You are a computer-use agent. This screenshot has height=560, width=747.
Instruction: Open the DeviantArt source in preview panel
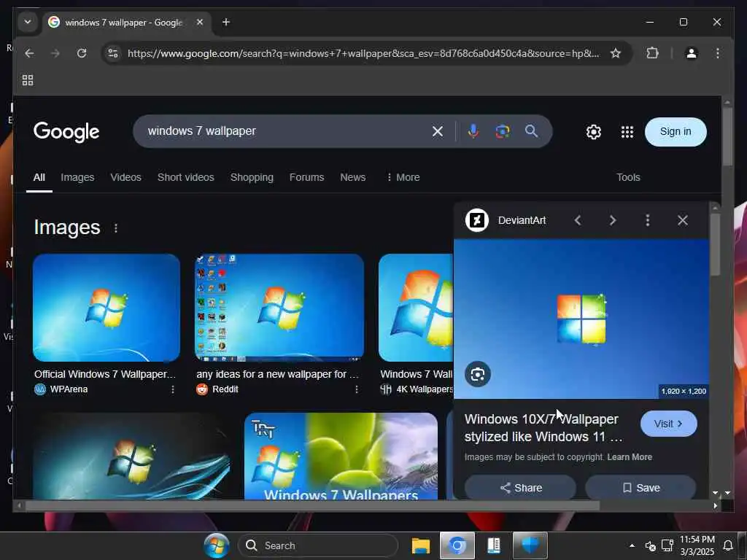click(x=506, y=220)
